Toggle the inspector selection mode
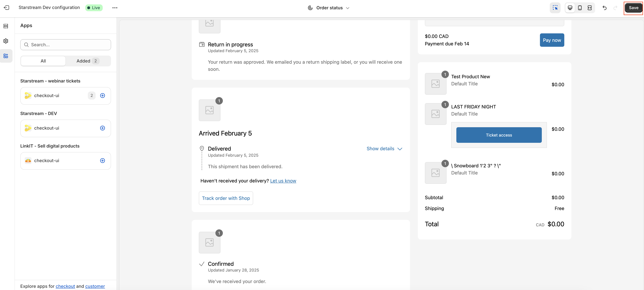 (x=555, y=8)
